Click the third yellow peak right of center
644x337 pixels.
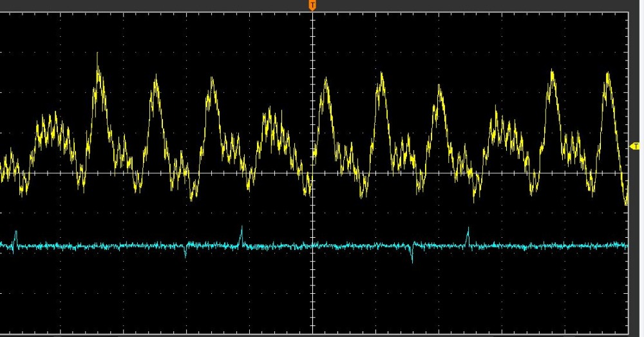440,88
